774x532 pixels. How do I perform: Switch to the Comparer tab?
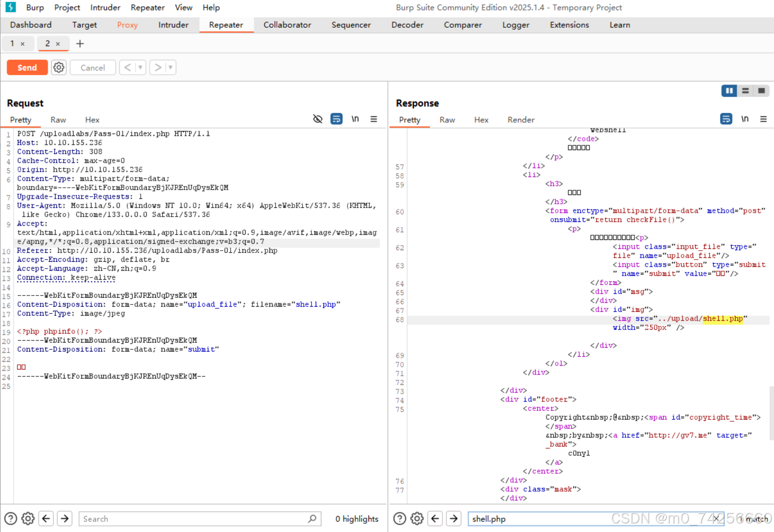click(x=463, y=25)
